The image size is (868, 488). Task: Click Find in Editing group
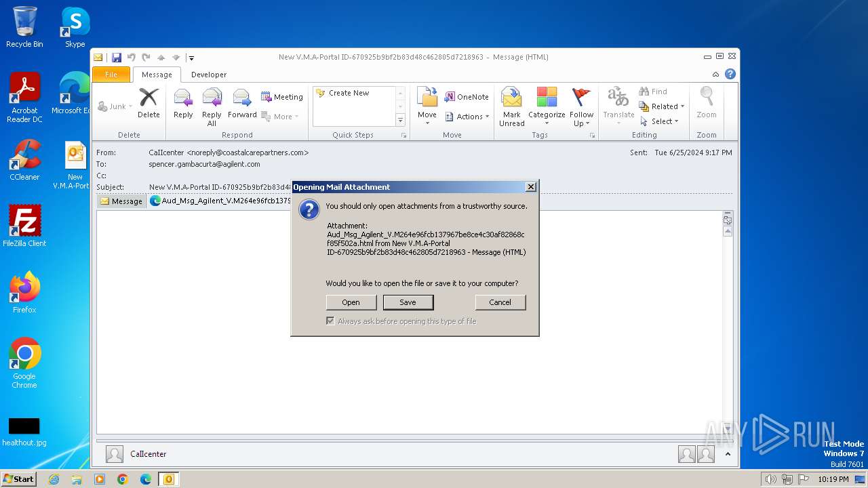click(653, 91)
